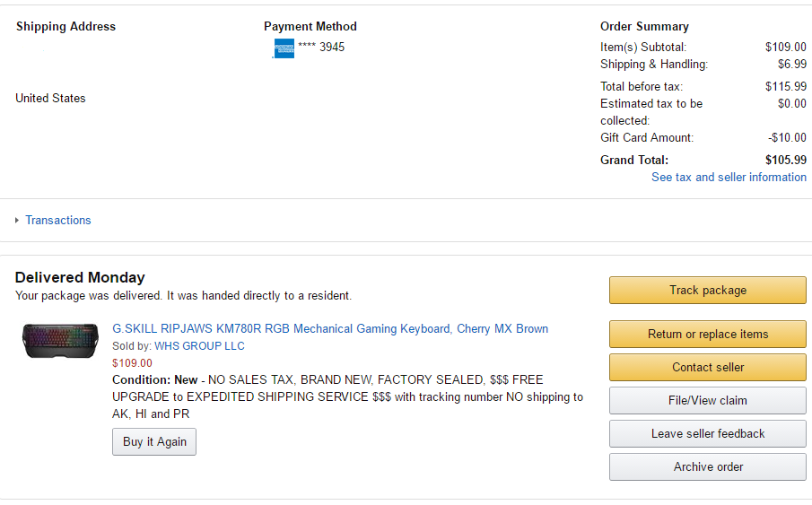Expand the Transactions disclosure triangle
Screen dimensions: 812x505
point(17,221)
